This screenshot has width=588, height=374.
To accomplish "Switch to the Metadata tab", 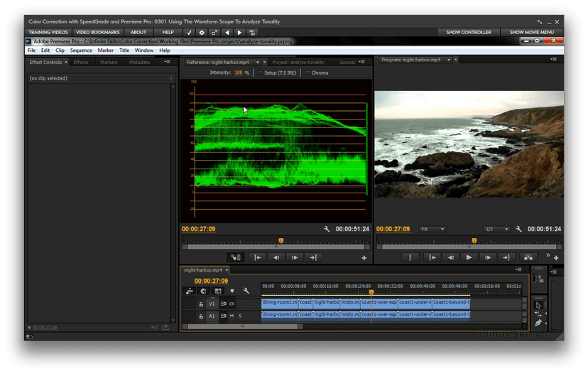I will 139,63.
